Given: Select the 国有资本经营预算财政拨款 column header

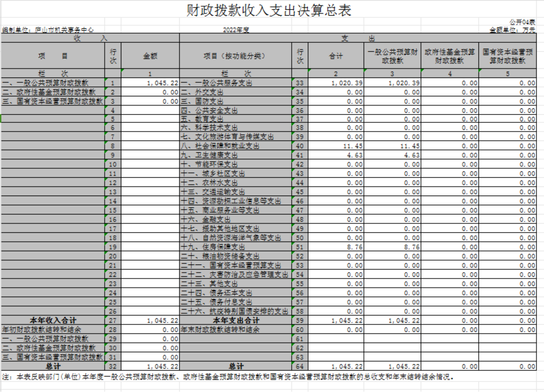Looking at the screenshot, I should pyautogui.click(x=508, y=56).
